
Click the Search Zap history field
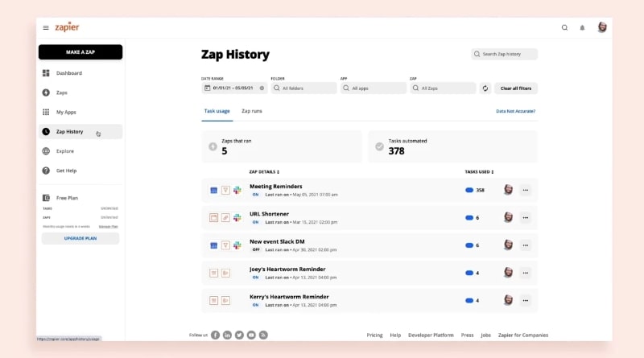505,54
